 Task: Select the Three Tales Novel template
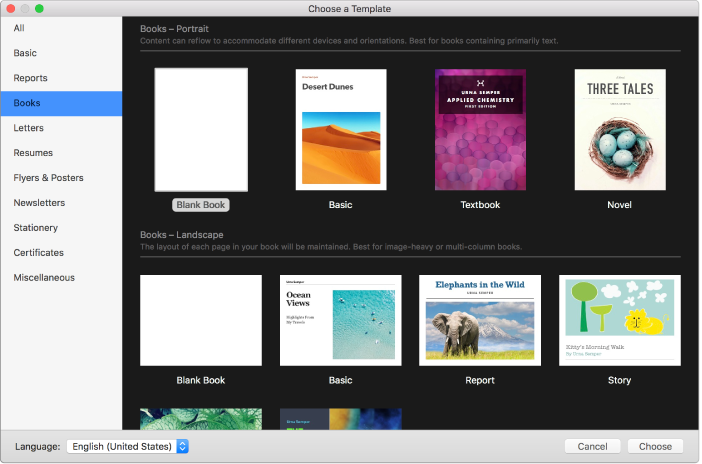(620, 129)
